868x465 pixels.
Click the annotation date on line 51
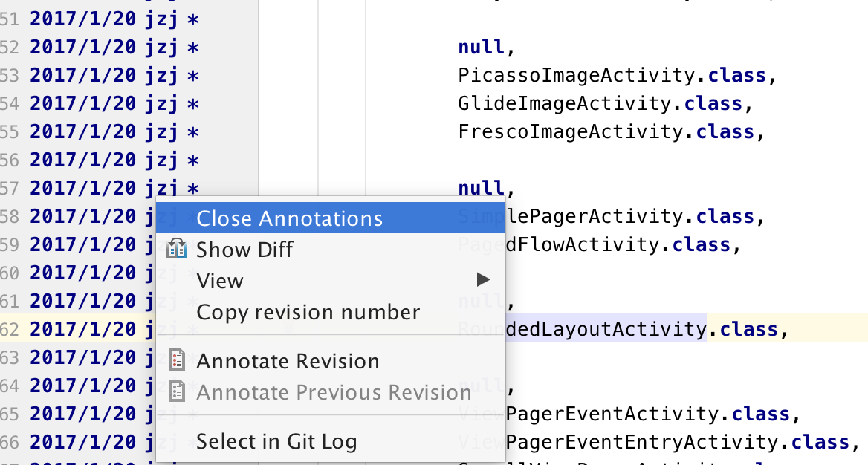(82, 19)
